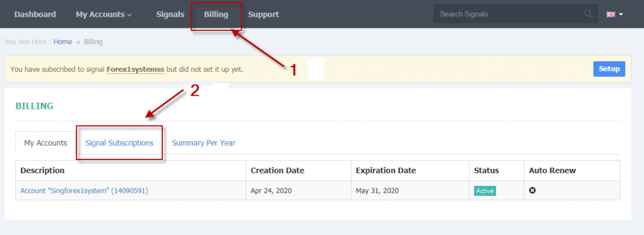Screen dimensions: 644x235
Task: Expand the My Accounts nav dropdown
Action: pyautogui.click(x=104, y=14)
